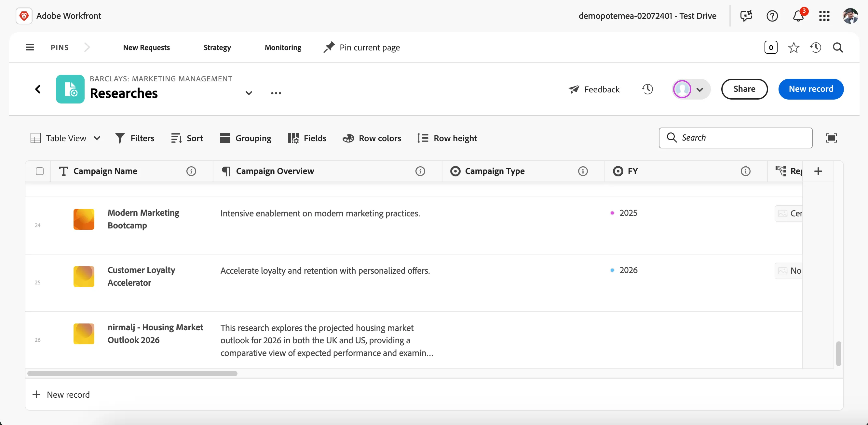Enter full screen table mode icon
This screenshot has height=425, width=868.
831,138
